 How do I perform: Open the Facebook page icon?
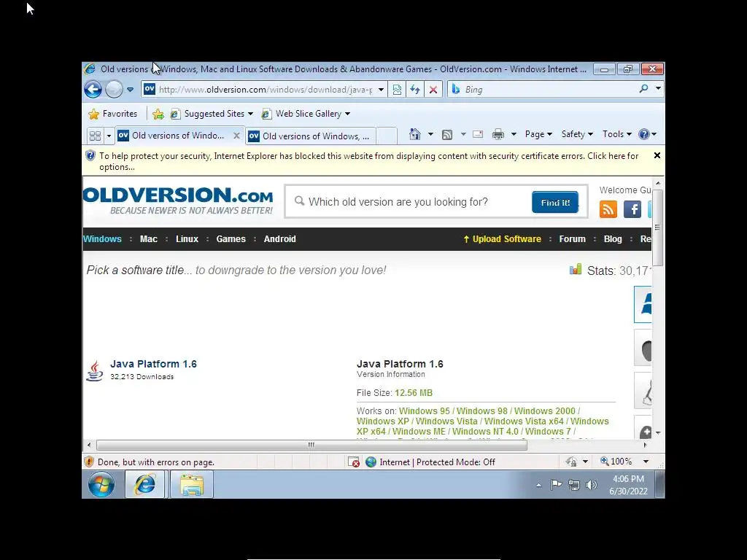[632, 209]
